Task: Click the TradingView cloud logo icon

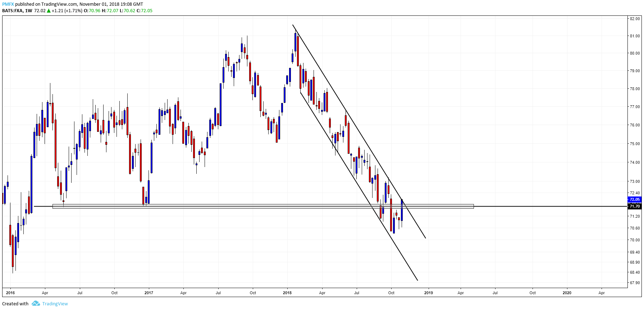Action: (36, 304)
